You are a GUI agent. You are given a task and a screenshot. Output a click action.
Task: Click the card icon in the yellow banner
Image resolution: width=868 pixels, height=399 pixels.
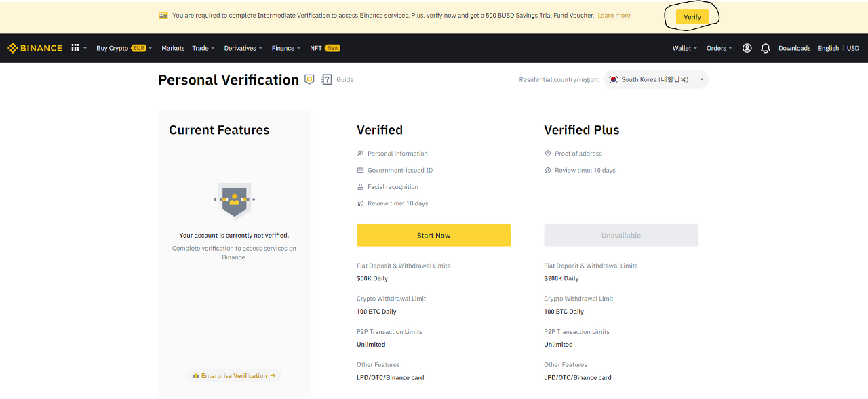pyautogui.click(x=163, y=15)
